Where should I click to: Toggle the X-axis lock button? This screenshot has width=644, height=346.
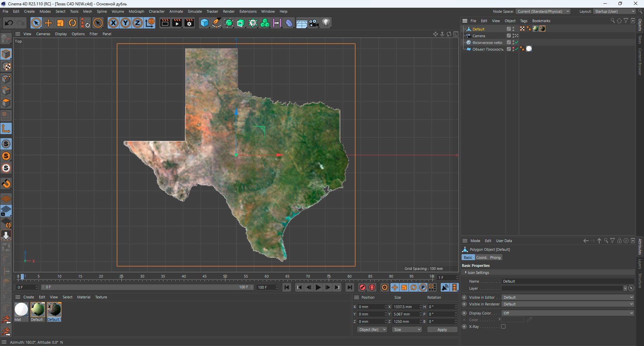click(x=113, y=23)
